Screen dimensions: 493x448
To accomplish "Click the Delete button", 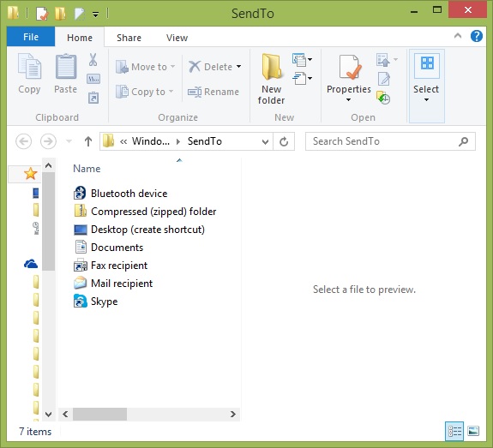I will (211, 67).
